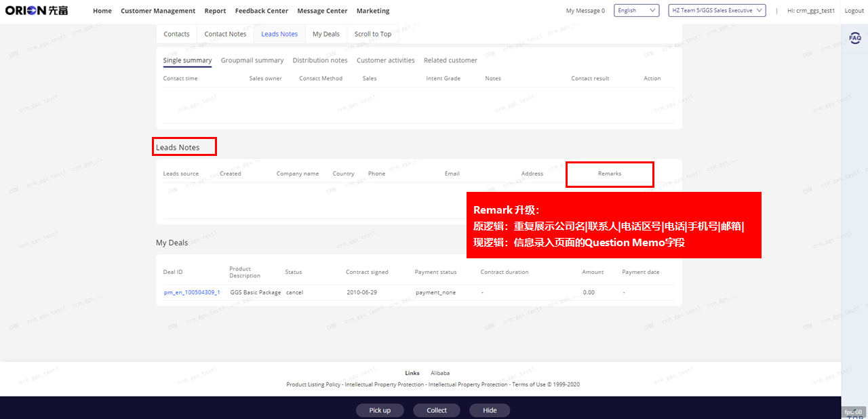Log out of the CRM
Viewport: 868px width, 419px height.
[854, 11]
